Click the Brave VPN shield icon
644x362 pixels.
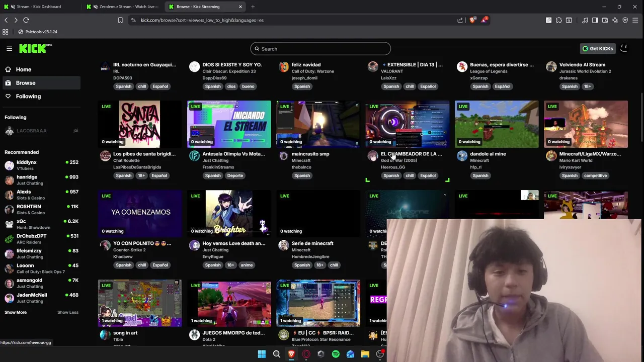(625, 20)
